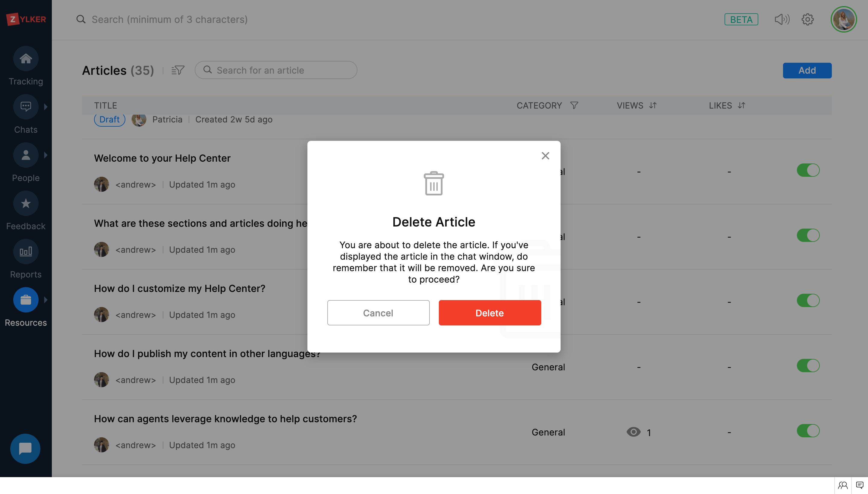This screenshot has height=494, width=868.
Task: Disable the publish content in other languages article
Action: coord(808,366)
